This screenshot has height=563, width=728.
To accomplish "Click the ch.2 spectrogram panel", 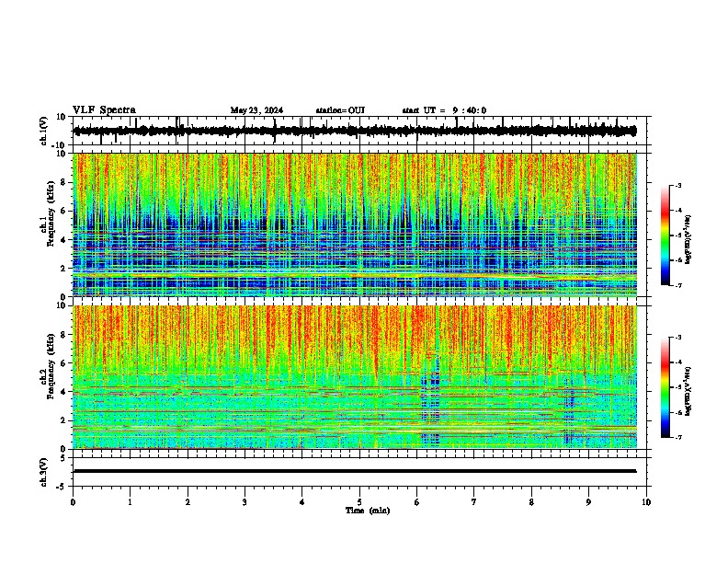I will point(355,377).
